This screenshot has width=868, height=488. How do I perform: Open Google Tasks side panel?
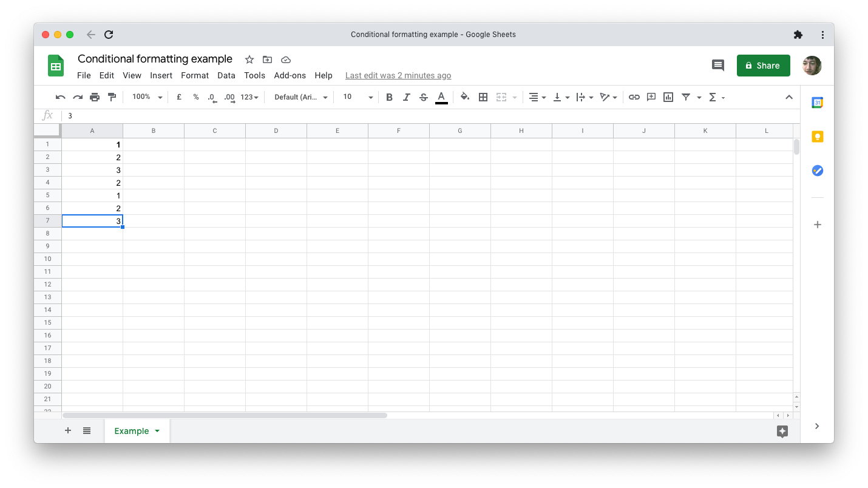818,171
